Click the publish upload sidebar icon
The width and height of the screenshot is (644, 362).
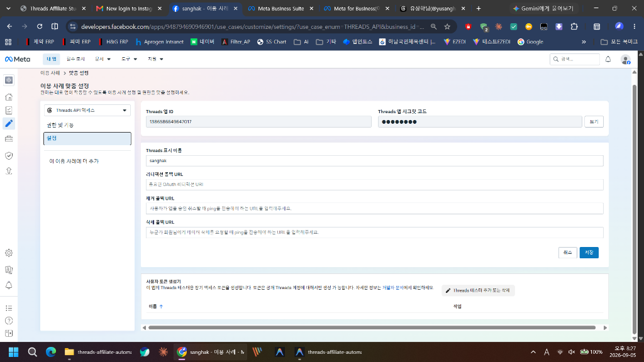point(9,171)
